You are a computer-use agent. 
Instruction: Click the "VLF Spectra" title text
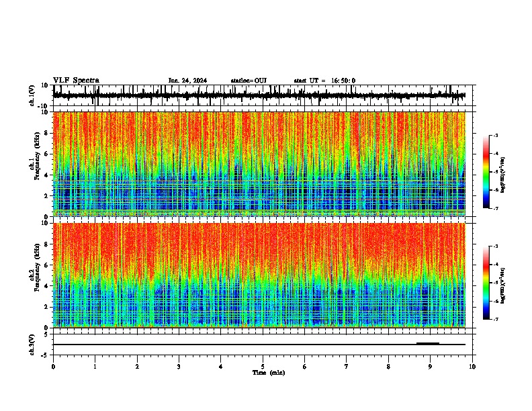[76, 81]
